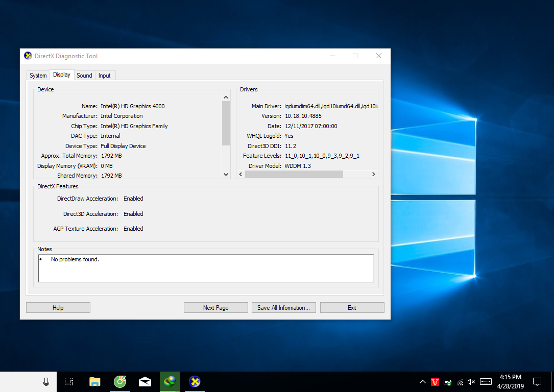This screenshot has width=554, height=392.
Task: Open the taskbar clock showing 4:15 PM
Action: click(511, 382)
